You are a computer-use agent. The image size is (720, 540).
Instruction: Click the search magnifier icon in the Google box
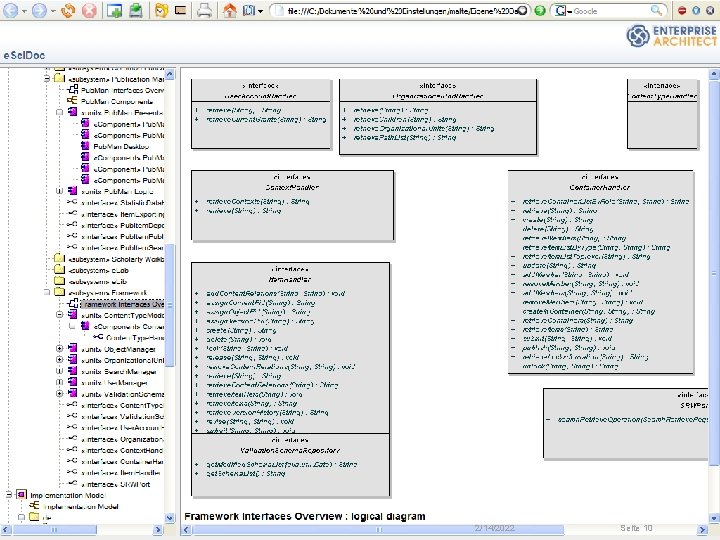[656, 10]
